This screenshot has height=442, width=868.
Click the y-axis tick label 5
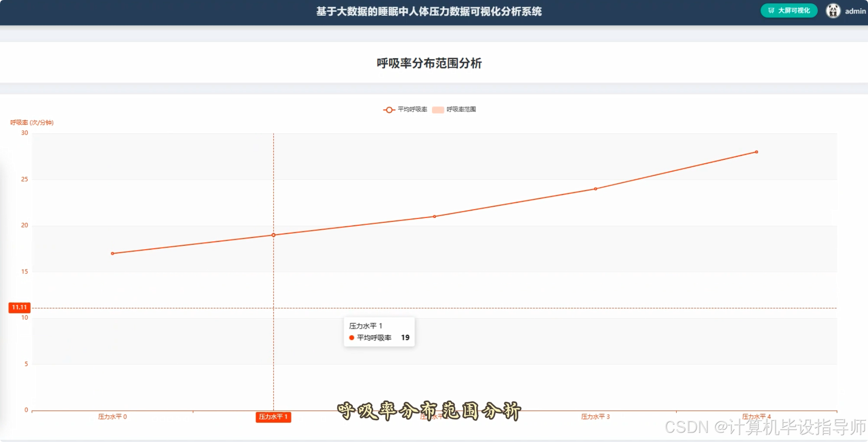(26, 364)
